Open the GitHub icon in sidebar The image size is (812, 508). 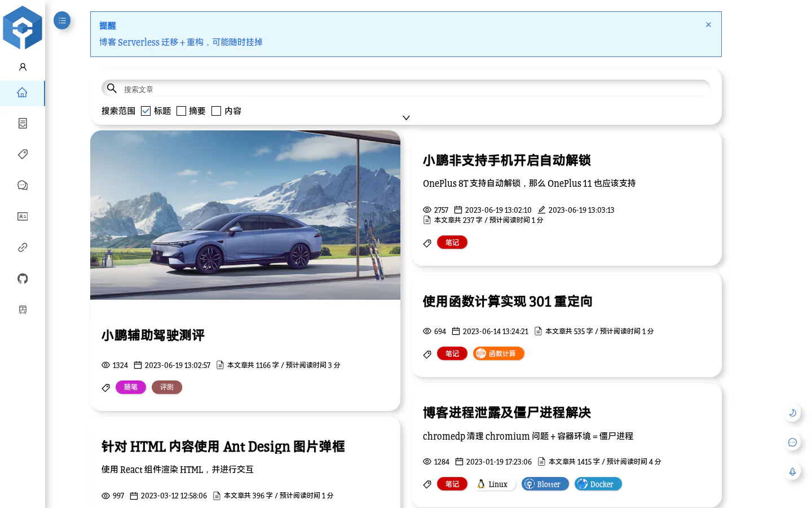[x=23, y=278]
